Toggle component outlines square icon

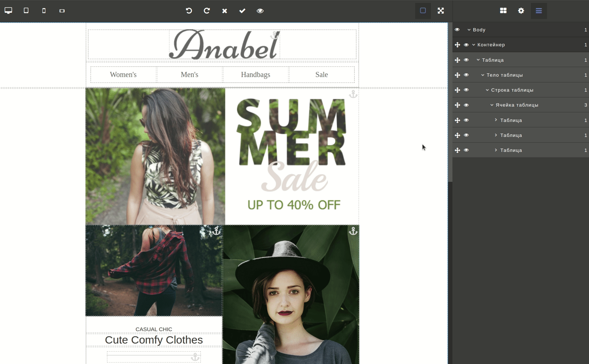(423, 11)
